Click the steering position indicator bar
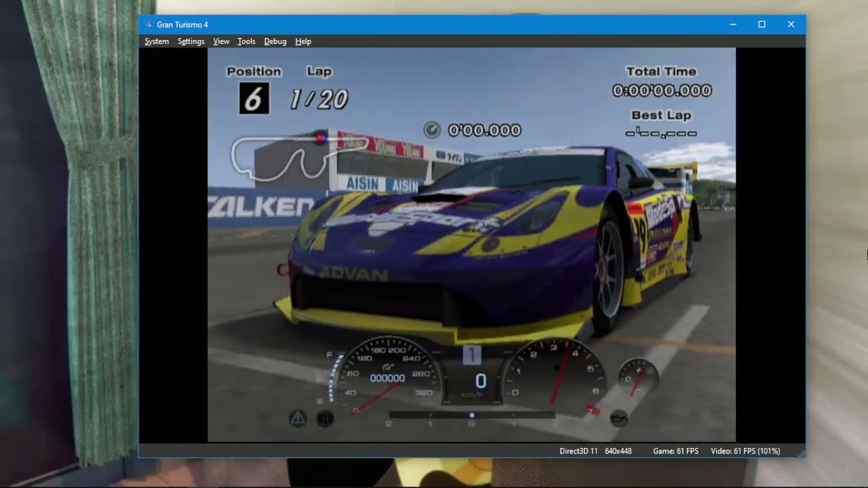The image size is (868, 488). 472,415
